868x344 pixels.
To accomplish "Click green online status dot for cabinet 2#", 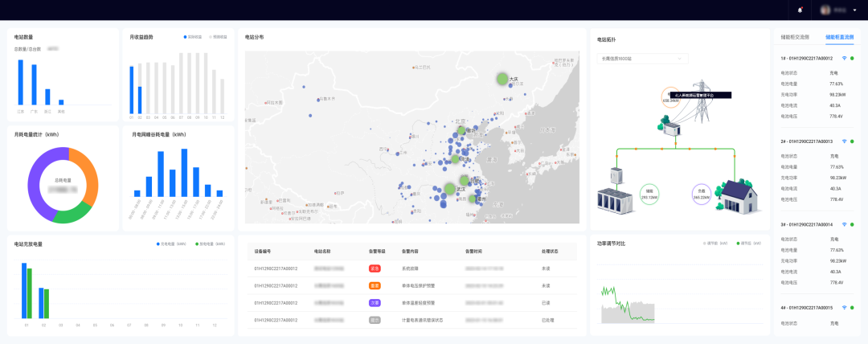I will [852, 141].
